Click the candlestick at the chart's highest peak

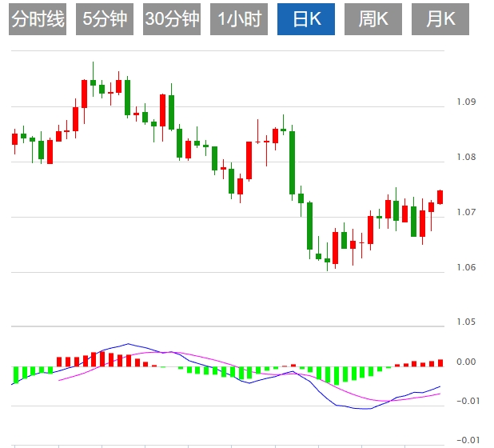point(93,82)
